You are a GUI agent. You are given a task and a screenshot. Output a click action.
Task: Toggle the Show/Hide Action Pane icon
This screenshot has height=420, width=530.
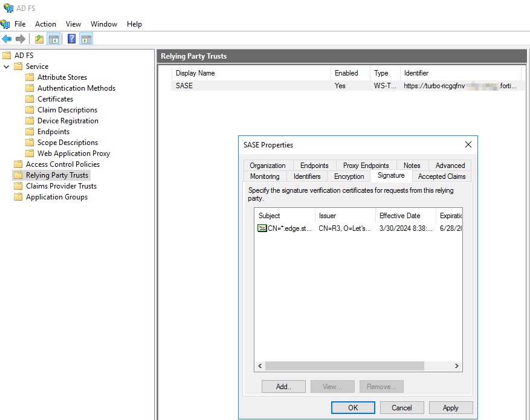pyautogui.click(x=86, y=39)
